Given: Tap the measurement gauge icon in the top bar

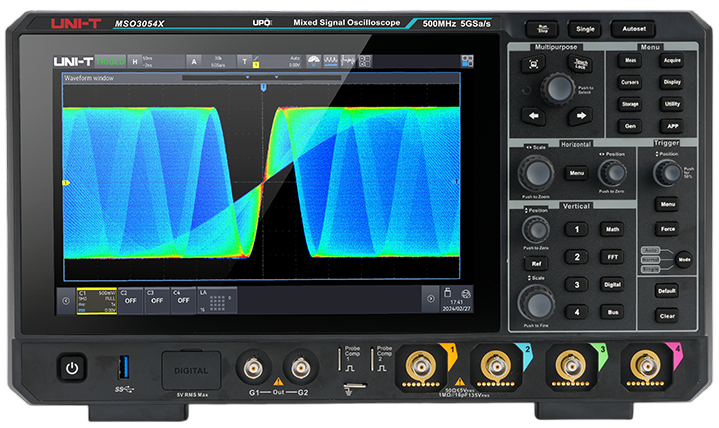Looking at the screenshot, I should tap(314, 61).
